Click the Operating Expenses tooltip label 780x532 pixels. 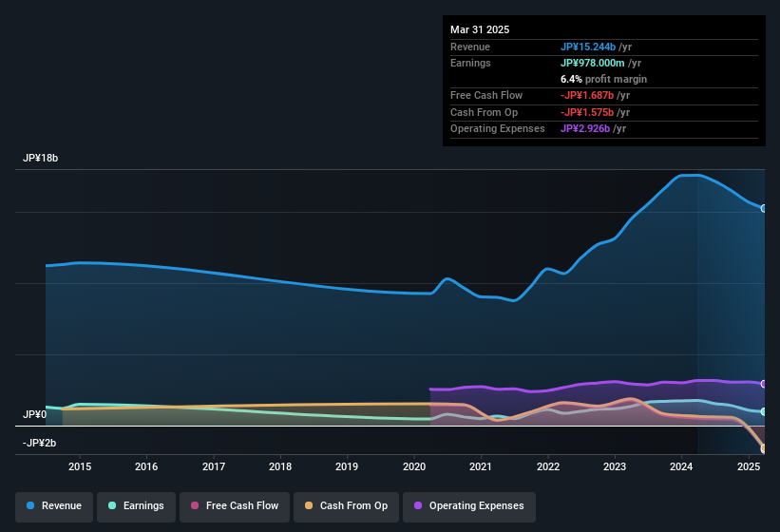click(498, 129)
